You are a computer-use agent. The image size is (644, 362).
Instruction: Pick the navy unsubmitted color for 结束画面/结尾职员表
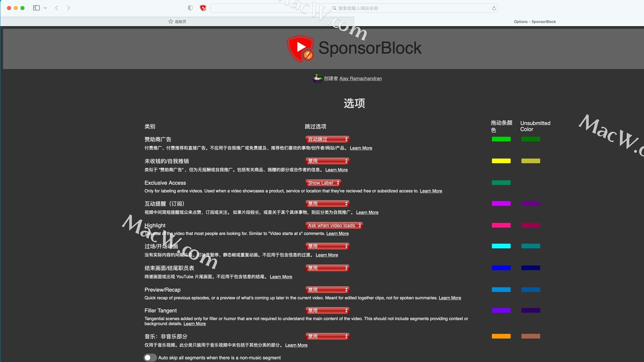pyautogui.click(x=531, y=268)
